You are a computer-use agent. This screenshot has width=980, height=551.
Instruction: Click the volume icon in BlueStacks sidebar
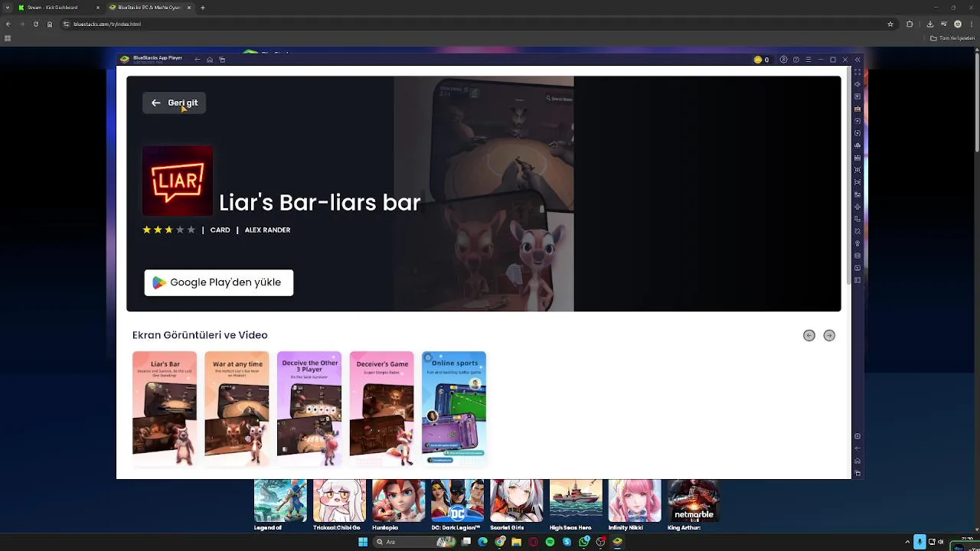click(x=857, y=84)
